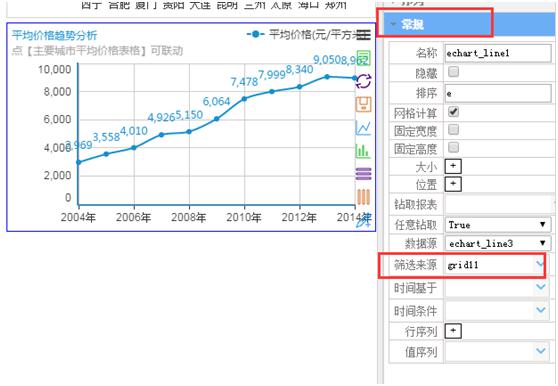
Task: Open the chart hamburger menu icon
Action: (x=363, y=35)
